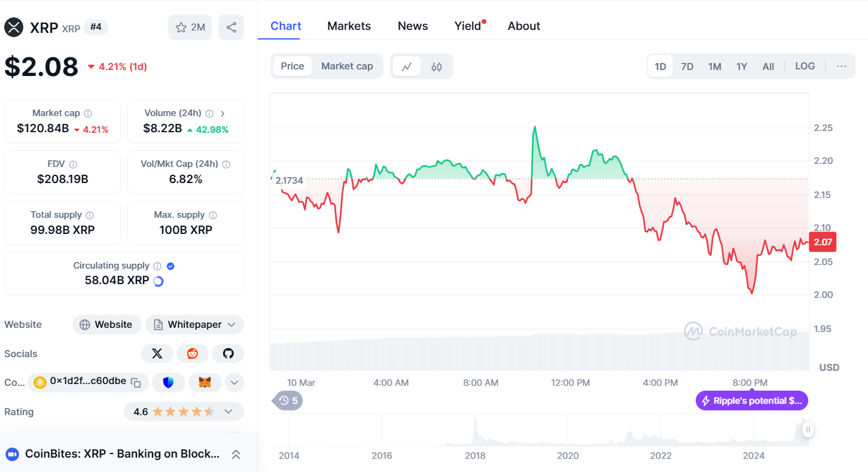The width and height of the screenshot is (868, 472).
Task: Open the Chart tab
Action: coord(286,26)
